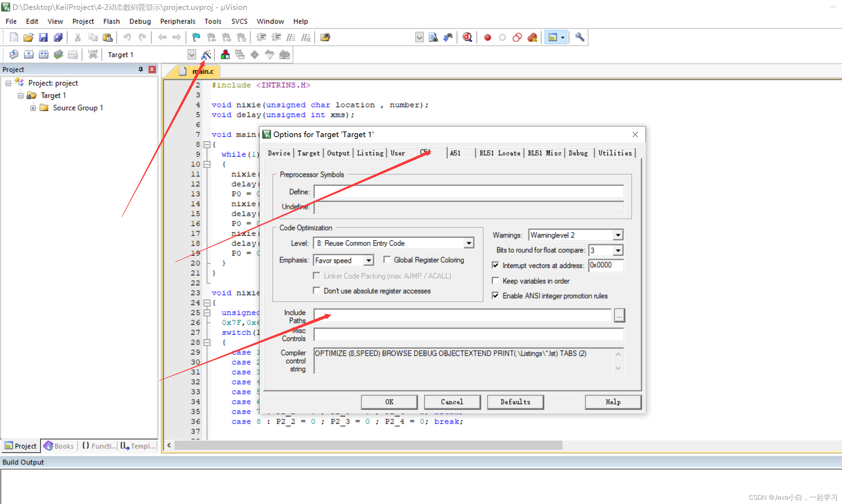Click the Open file toolbar icon
This screenshot has height=504, width=842.
[28, 37]
